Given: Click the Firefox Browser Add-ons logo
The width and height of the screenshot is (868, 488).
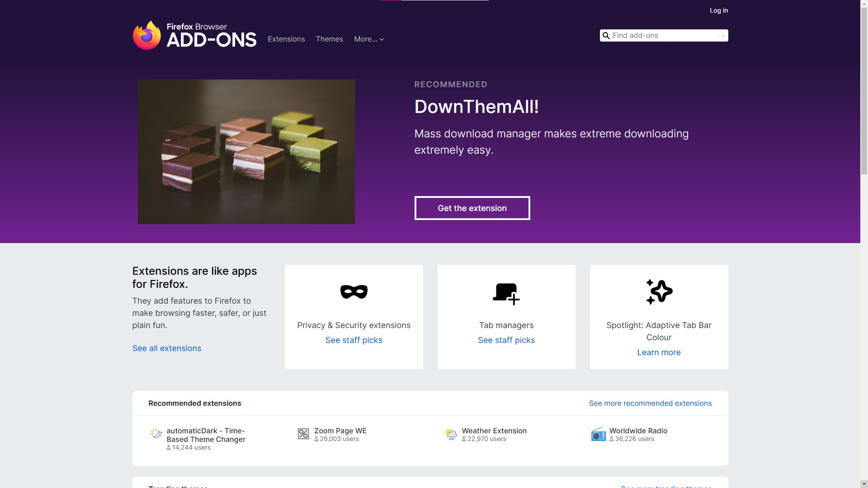Looking at the screenshot, I should pyautogui.click(x=194, y=35).
